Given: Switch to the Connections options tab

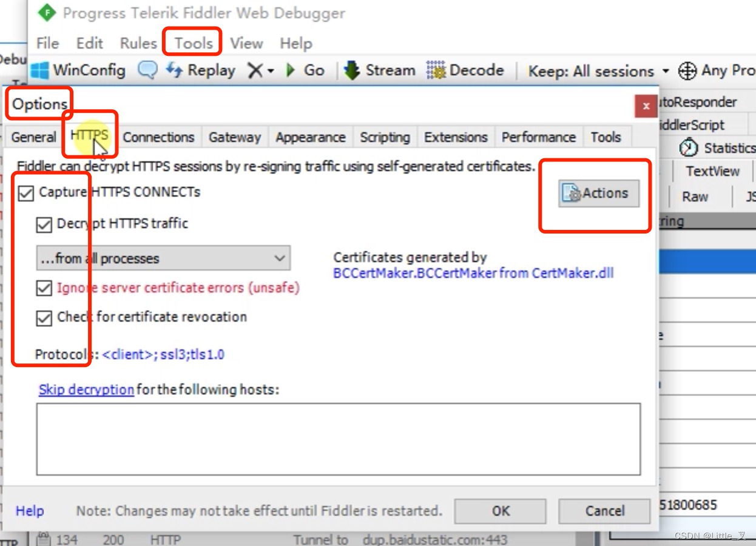Looking at the screenshot, I should 158,137.
